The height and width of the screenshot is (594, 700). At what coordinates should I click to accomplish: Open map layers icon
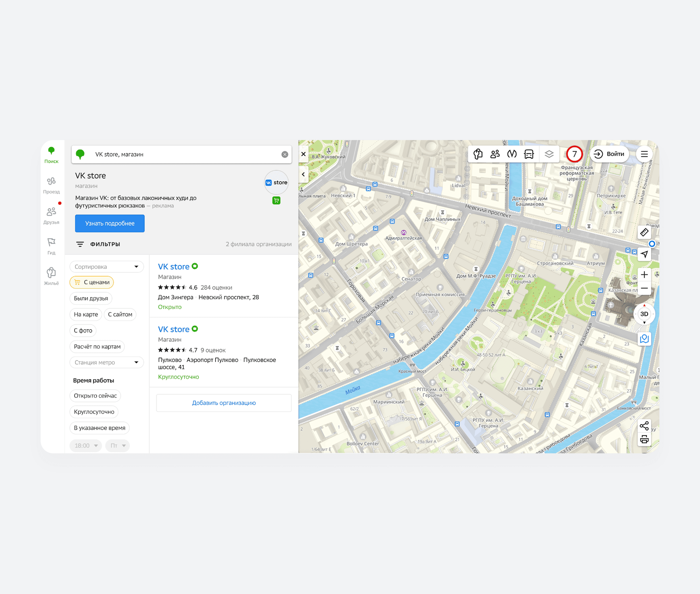coord(549,154)
